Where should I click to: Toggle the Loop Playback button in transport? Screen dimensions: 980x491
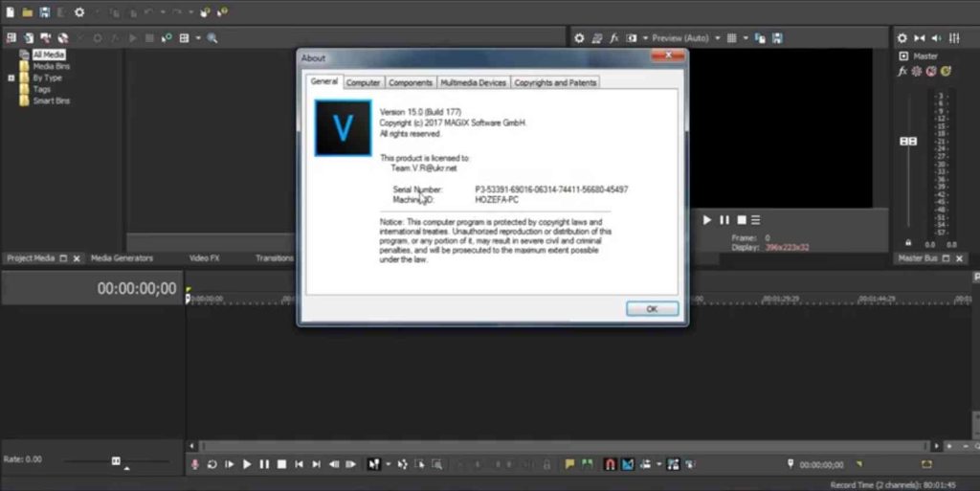pyautogui.click(x=212, y=464)
